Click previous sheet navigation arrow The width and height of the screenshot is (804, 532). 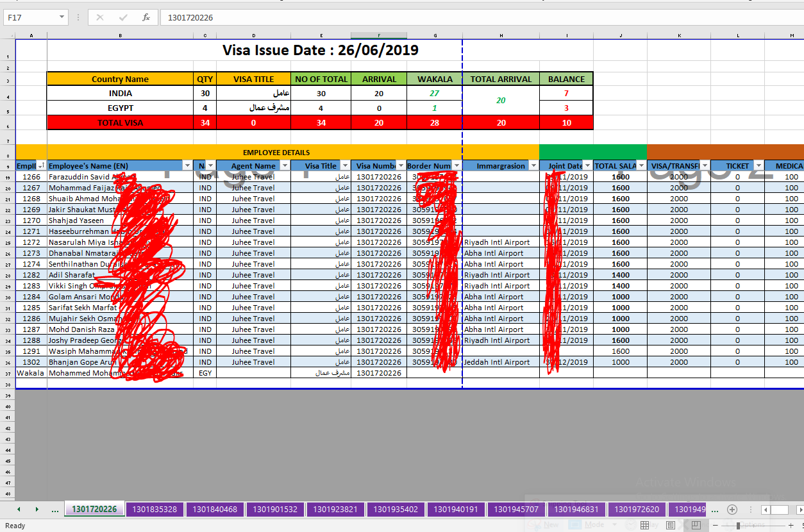tap(19, 510)
